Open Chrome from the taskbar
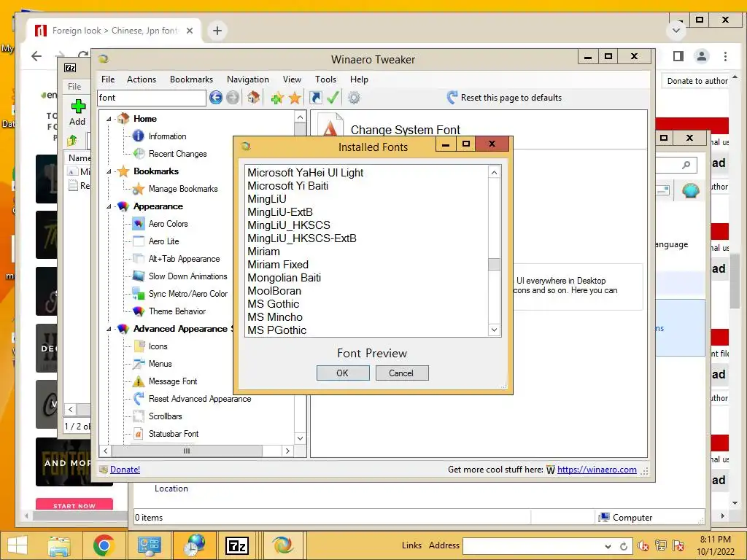 click(x=104, y=545)
